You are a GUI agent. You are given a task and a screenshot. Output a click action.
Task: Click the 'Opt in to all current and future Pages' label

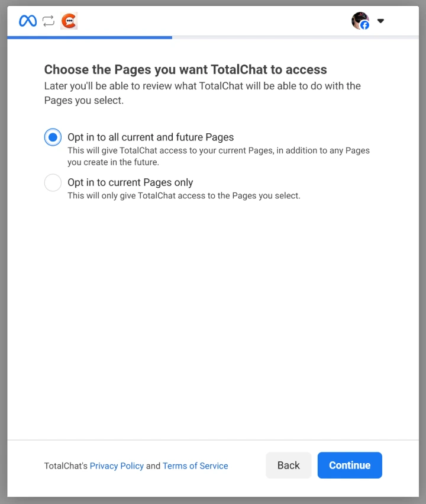tap(150, 137)
